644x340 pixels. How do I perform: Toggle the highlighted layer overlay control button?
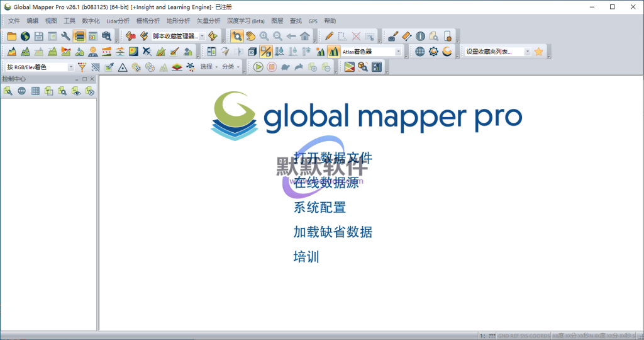[x=79, y=37]
